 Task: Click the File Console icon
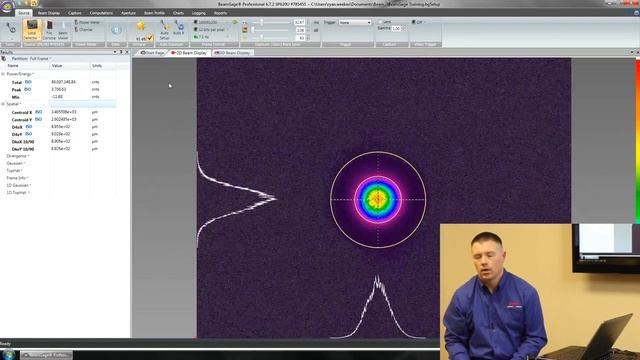point(49,29)
